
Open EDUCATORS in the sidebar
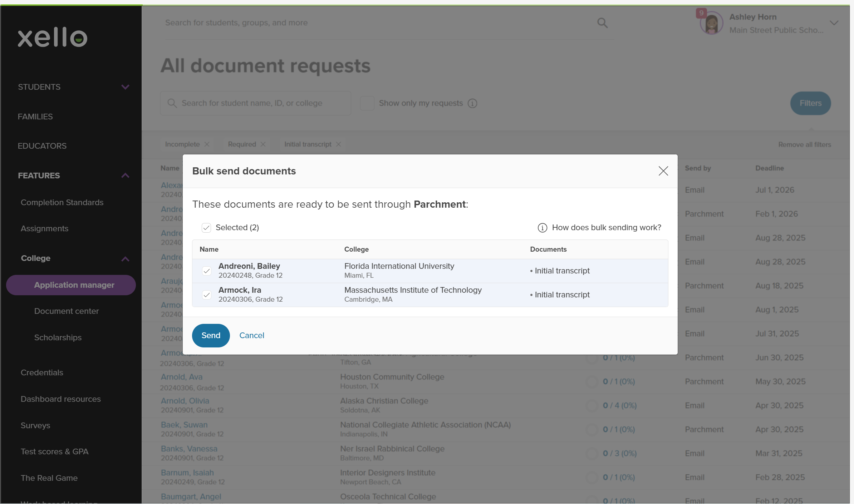(x=42, y=146)
